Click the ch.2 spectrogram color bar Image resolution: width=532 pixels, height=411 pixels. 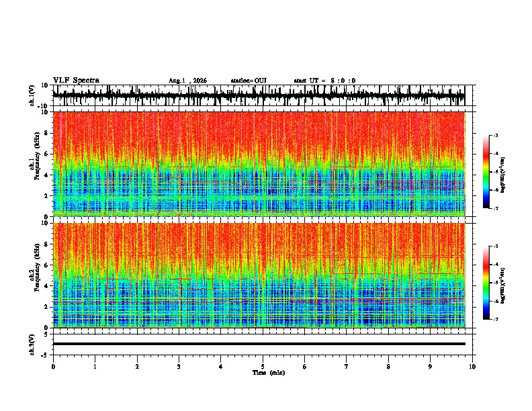tap(486, 283)
